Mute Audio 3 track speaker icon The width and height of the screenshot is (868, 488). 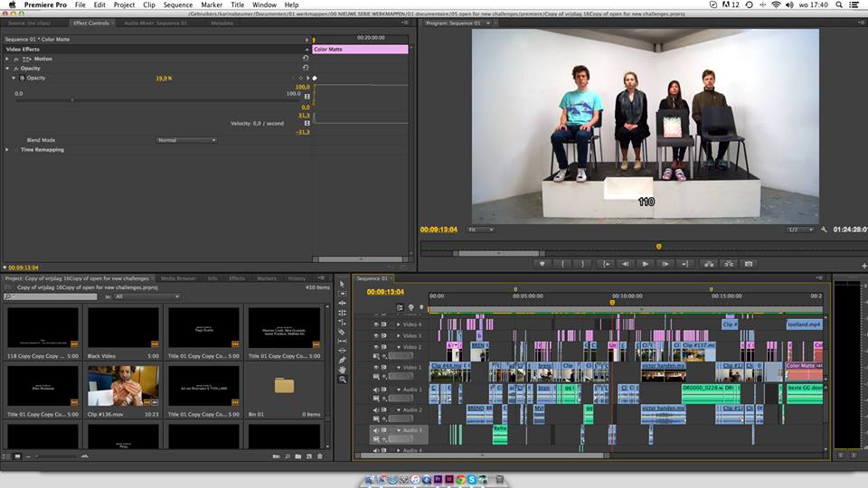[x=376, y=430]
